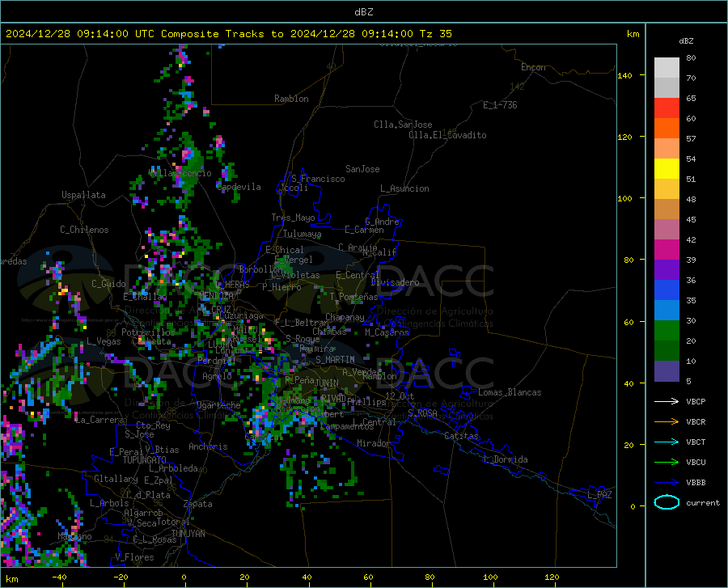Viewport: 728px width, 588px height.
Task: Select the light gray 80-70 dBZ swatch
Action: (x=667, y=68)
